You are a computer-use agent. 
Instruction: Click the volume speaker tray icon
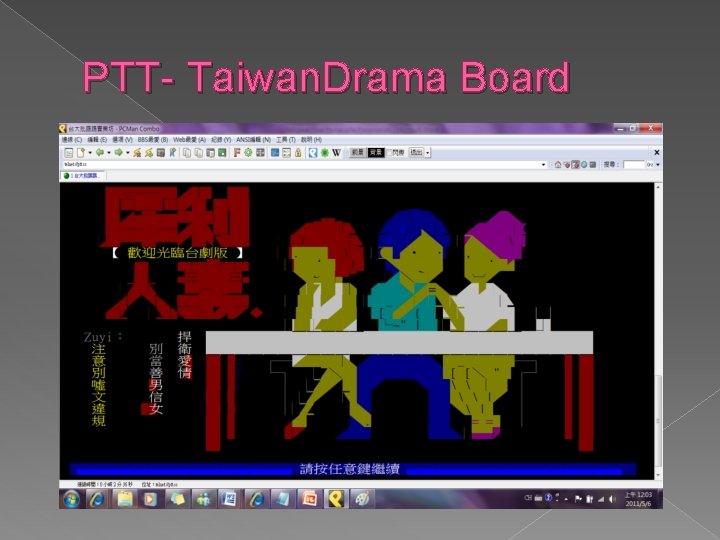click(612, 499)
